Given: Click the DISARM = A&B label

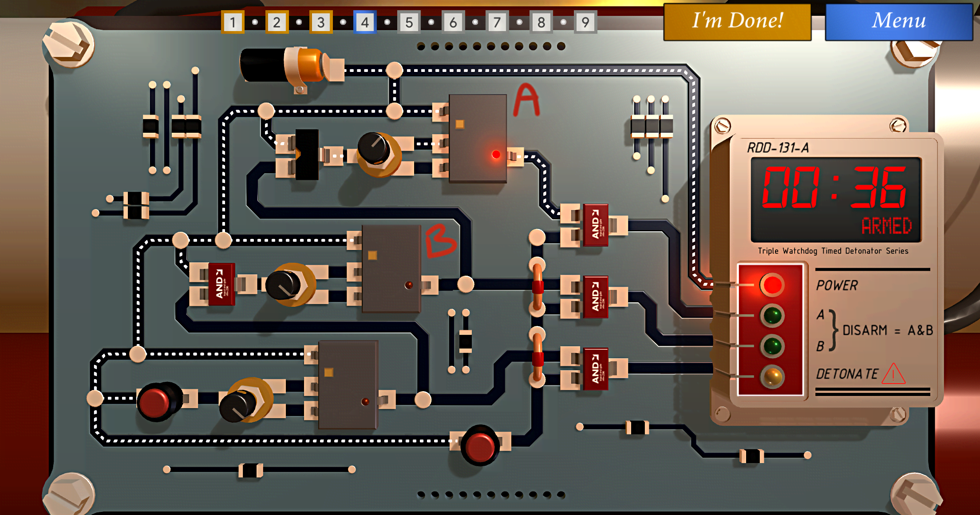Looking at the screenshot, I should point(888,330).
